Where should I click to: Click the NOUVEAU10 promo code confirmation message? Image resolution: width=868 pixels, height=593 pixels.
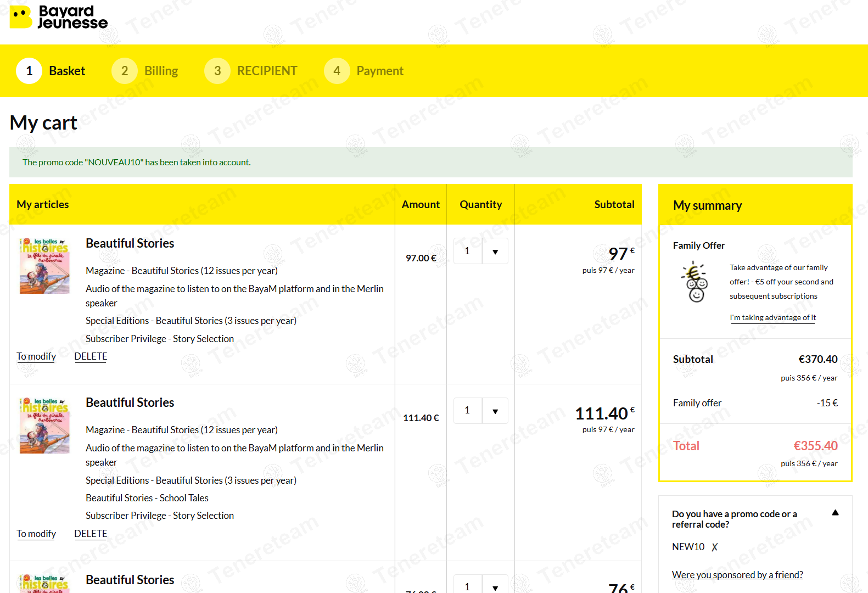coord(137,163)
